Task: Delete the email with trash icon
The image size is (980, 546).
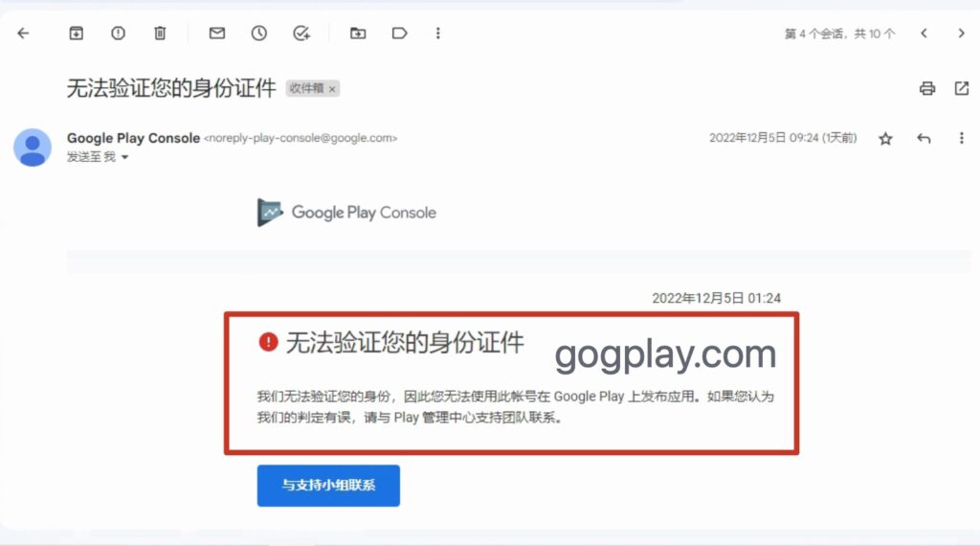Action: point(160,34)
